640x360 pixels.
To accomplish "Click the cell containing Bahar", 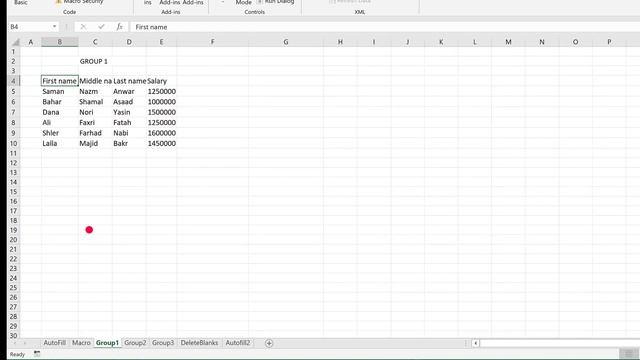I will [x=60, y=102].
